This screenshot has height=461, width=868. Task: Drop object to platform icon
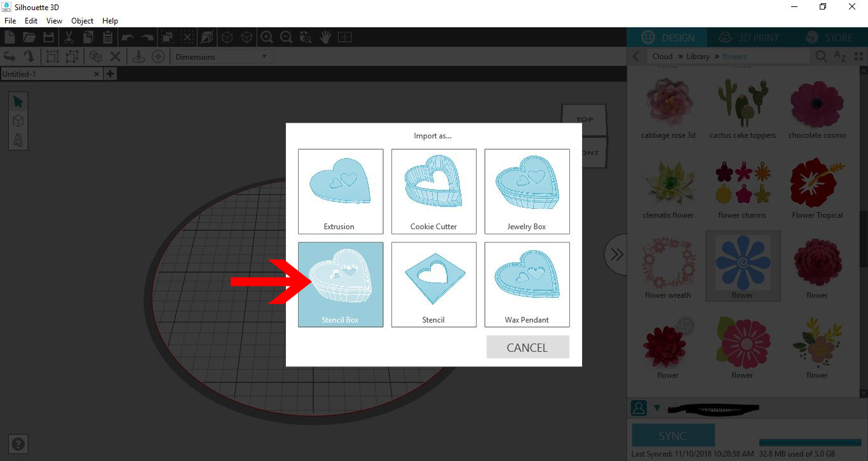click(138, 57)
